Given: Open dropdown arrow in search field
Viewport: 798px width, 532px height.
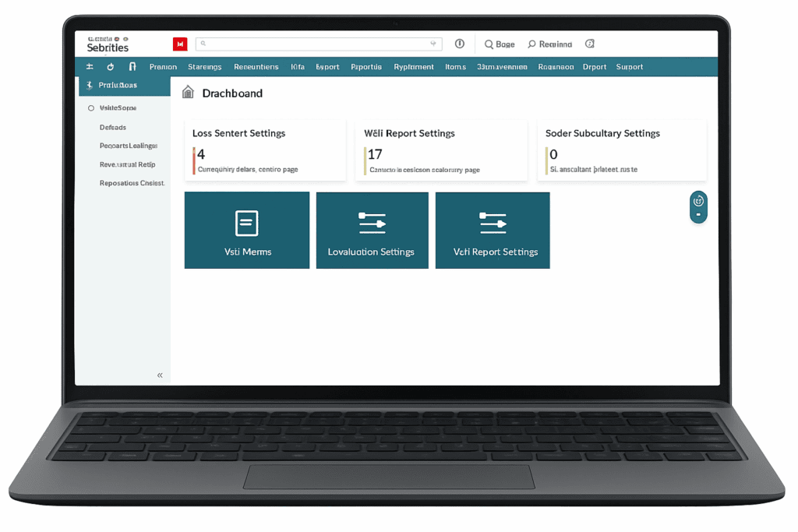Looking at the screenshot, I should pyautogui.click(x=433, y=44).
